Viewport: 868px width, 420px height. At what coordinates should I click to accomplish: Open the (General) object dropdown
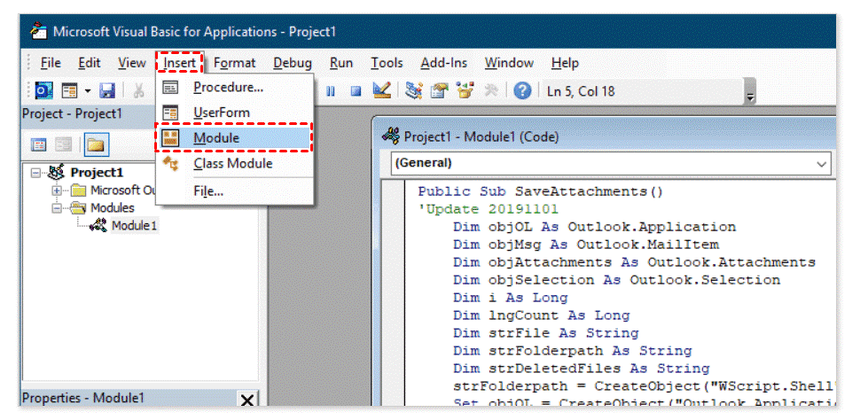coord(820,163)
